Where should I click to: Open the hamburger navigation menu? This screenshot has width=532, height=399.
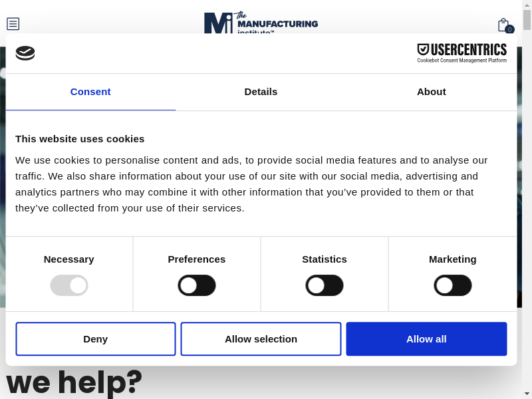coord(13,24)
